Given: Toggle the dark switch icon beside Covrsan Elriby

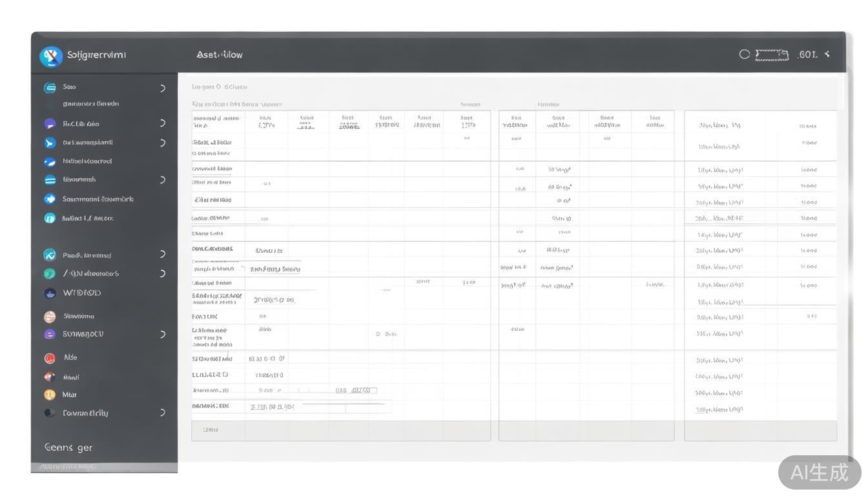Looking at the screenshot, I should (50, 413).
